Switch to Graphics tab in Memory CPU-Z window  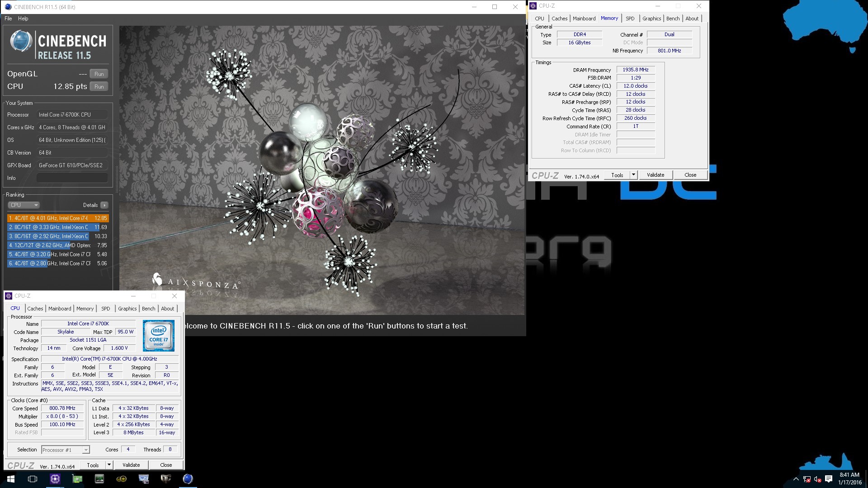pyautogui.click(x=652, y=19)
